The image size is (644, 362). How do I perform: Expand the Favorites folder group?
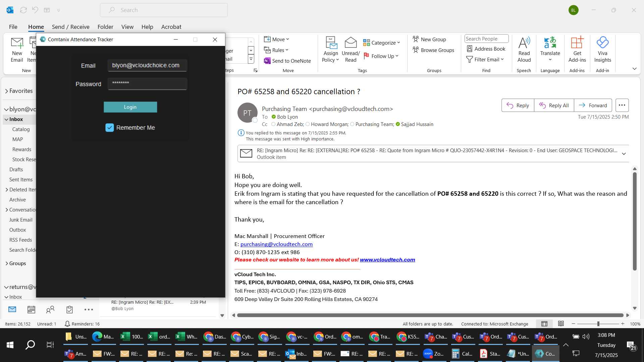pyautogui.click(x=7, y=91)
